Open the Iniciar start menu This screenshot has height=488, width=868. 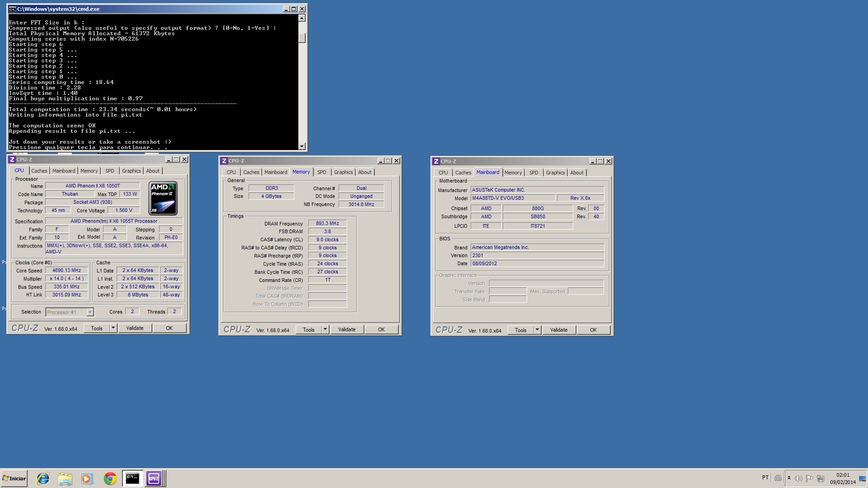[x=14, y=479]
